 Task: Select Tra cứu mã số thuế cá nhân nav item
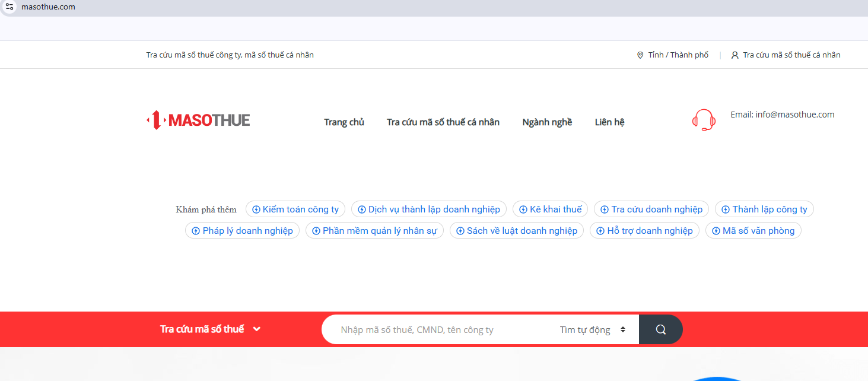pyautogui.click(x=443, y=122)
